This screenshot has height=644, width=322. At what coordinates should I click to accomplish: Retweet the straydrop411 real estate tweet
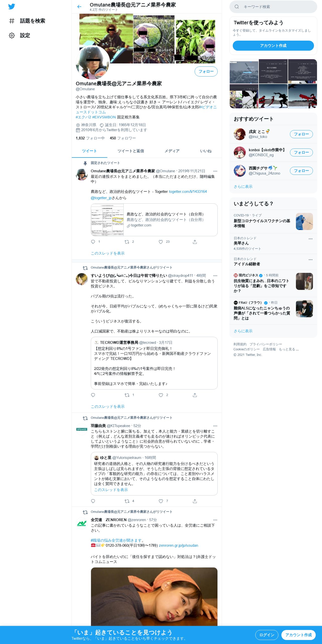click(x=127, y=395)
